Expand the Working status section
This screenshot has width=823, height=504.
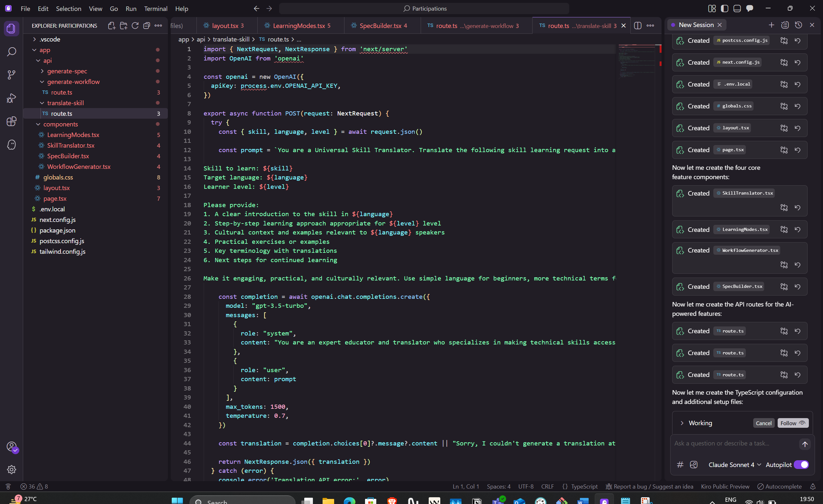682,423
